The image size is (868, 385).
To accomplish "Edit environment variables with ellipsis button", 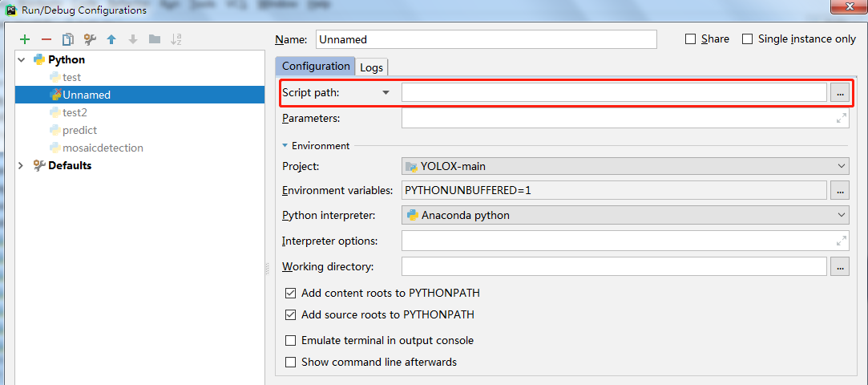I will point(840,190).
